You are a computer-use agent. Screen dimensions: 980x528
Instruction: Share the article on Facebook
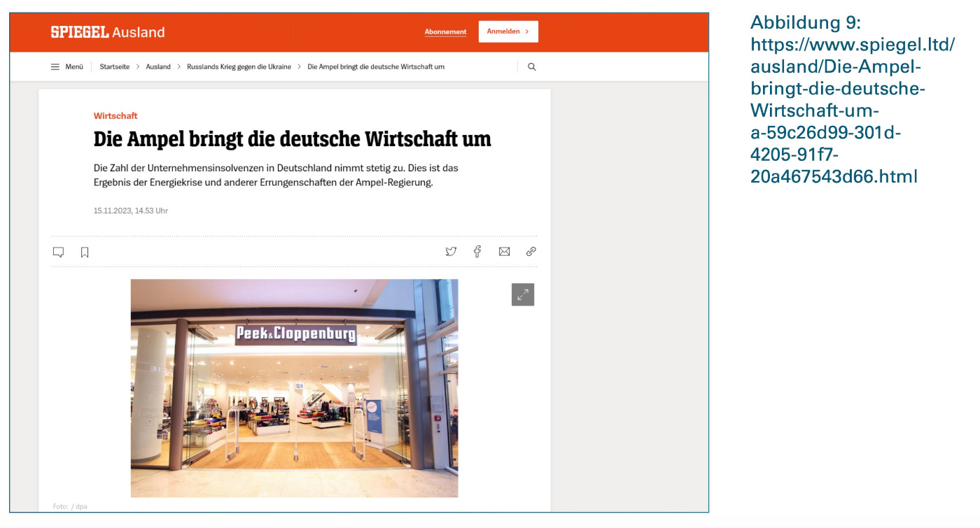click(477, 252)
